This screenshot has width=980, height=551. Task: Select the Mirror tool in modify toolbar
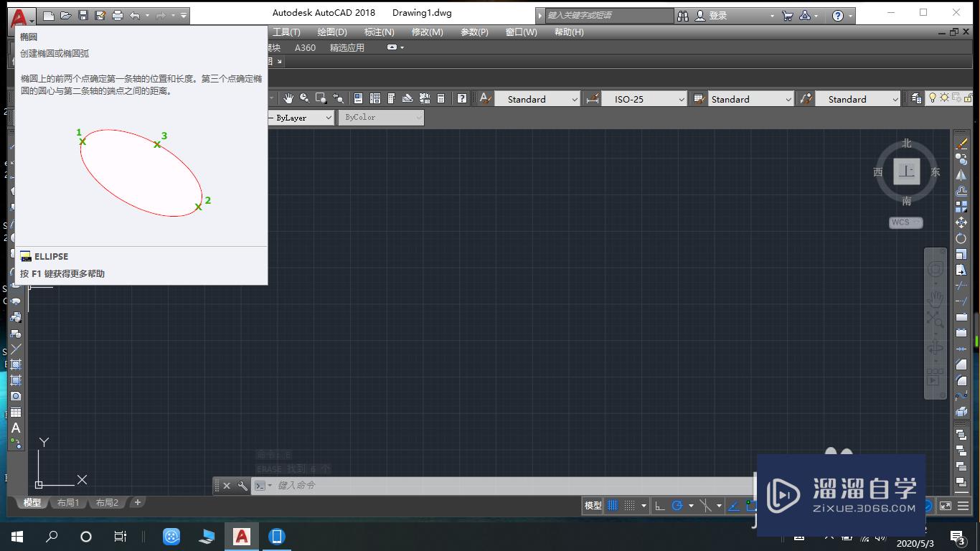[961, 175]
